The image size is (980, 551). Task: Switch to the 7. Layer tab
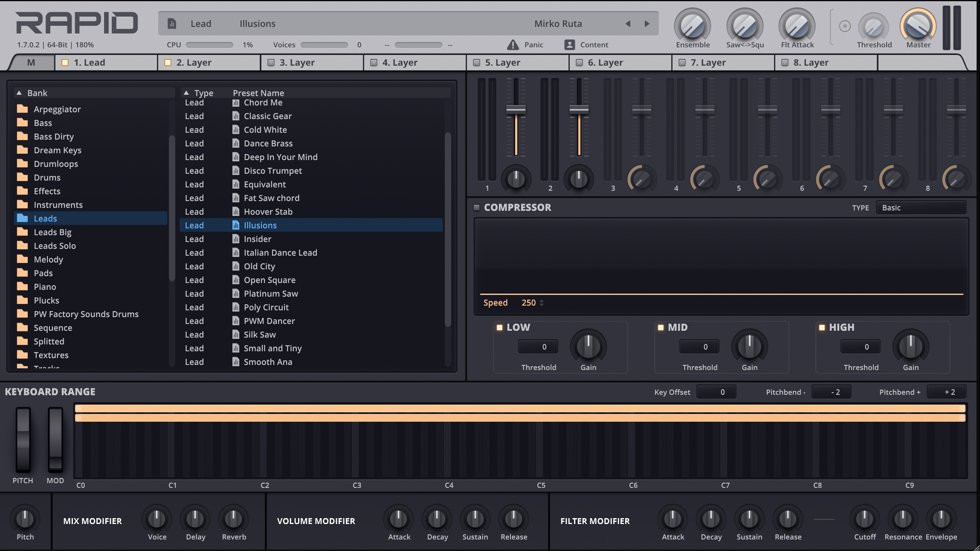(x=723, y=63)
